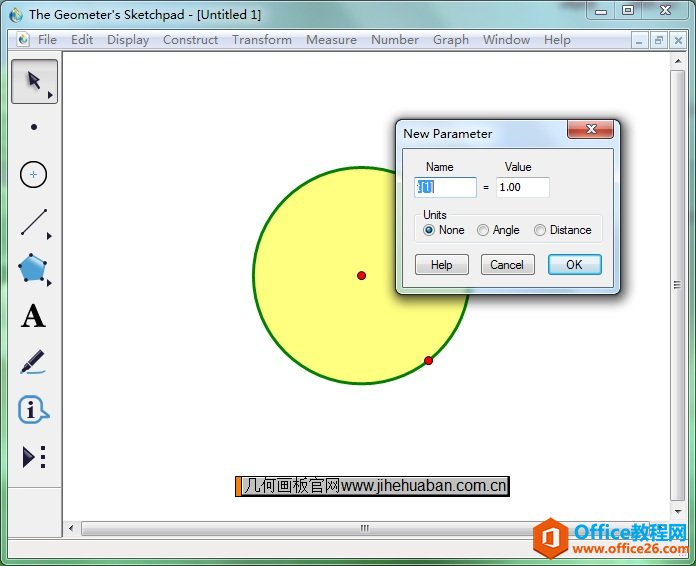Select the Information tool
This screenshot has width=696, height=566.
click(34, 410)
